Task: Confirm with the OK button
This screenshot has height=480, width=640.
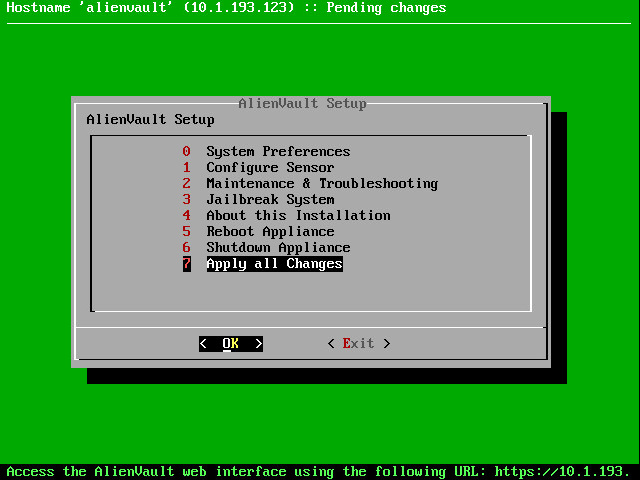Action: pos(231,344)
